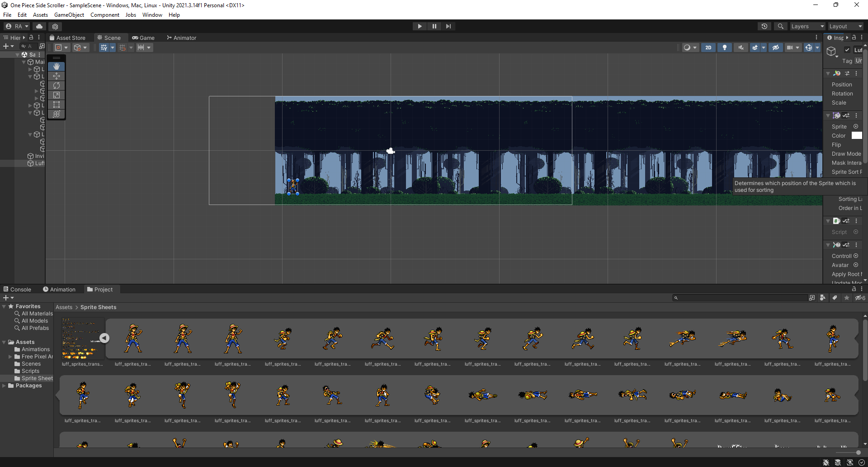The width and height of the screenshot is (868, 467).
Task: Switch to the Animator tab
Action: click(x=181, y=38)
